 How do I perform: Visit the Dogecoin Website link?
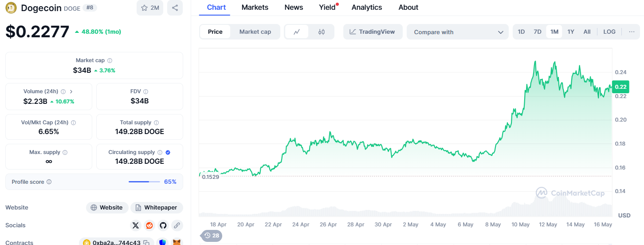click(107, 208)
